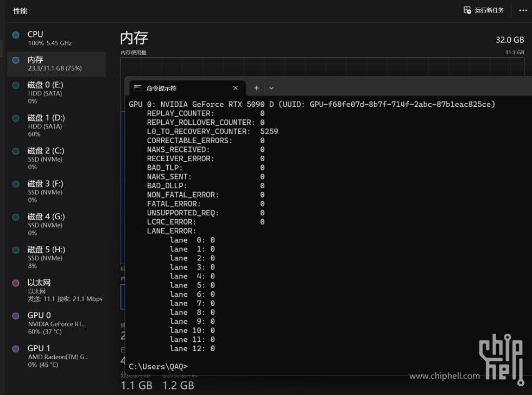Click the GPU 0 RTX 5090 D UUID line
The height and width of the screenshot is (395, 532).
[x=312, y=104]
